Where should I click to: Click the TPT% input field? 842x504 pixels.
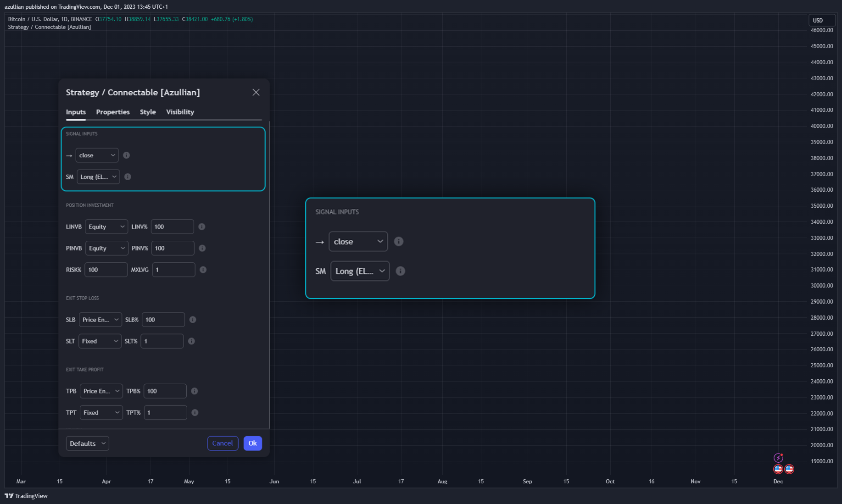166,413
